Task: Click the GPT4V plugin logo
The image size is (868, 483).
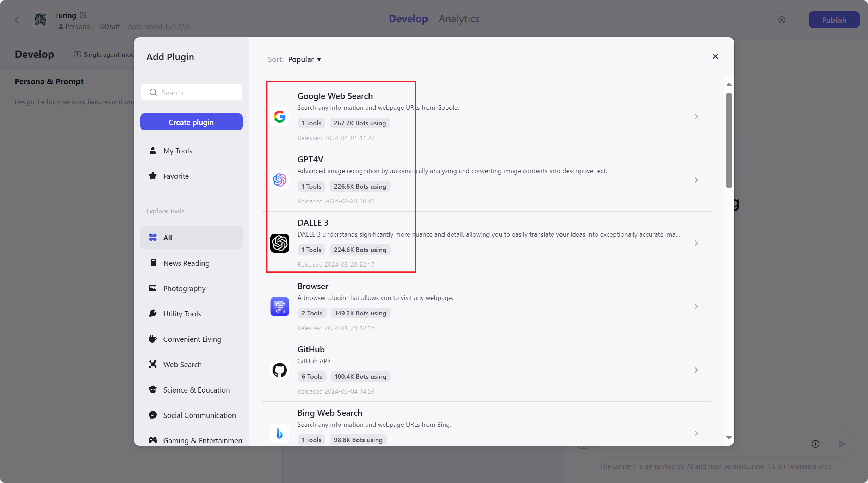Action: pos(279,180)
